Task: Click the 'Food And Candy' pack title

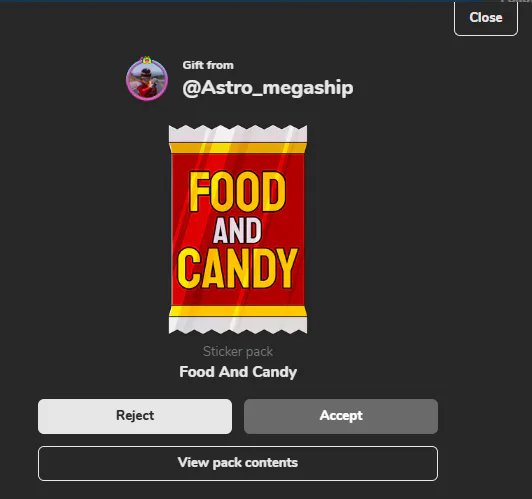Action: [238, 372]
